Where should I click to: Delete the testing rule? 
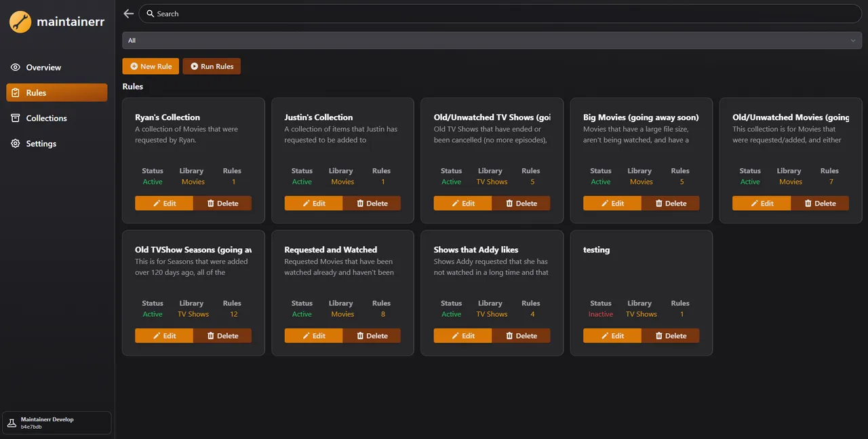[x=671, y=335]
